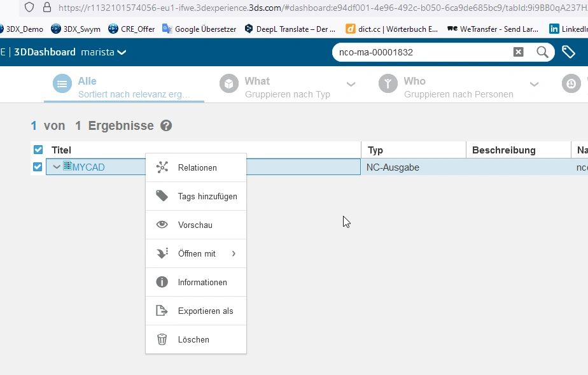The width and height of the screenshot is (588, 375).
Task: Open the Google Übersetzer bookmark
Action: pos(199,29)
